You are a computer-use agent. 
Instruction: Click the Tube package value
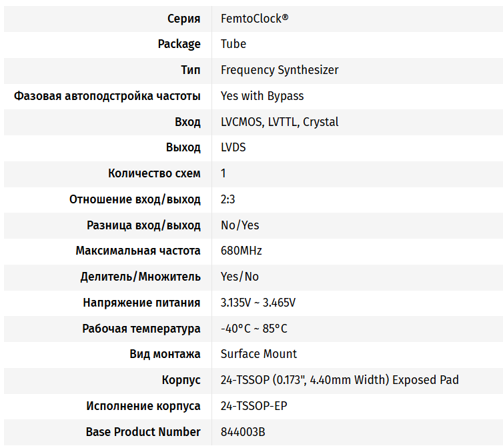(x=233, y=44)
